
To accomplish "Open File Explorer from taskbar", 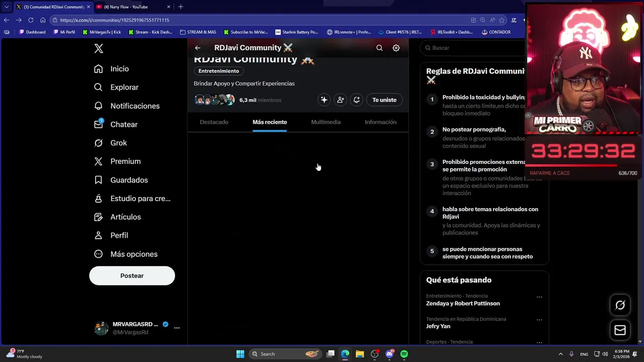I will [x=360, y=354].
